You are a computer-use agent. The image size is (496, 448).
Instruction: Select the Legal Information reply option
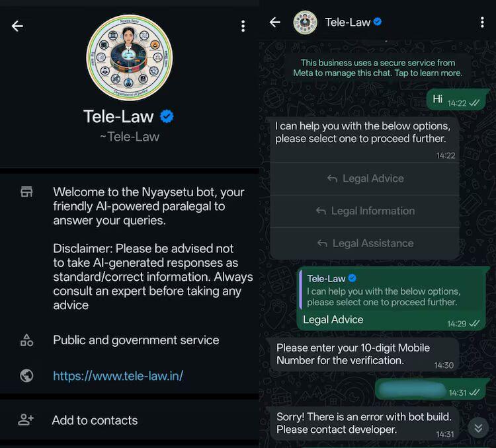click(x=365, y=211)
